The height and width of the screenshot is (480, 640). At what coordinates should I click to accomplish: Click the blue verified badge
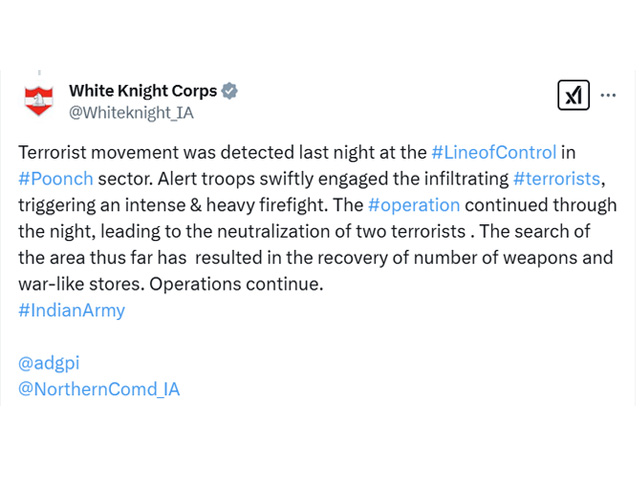coord(230,91)
